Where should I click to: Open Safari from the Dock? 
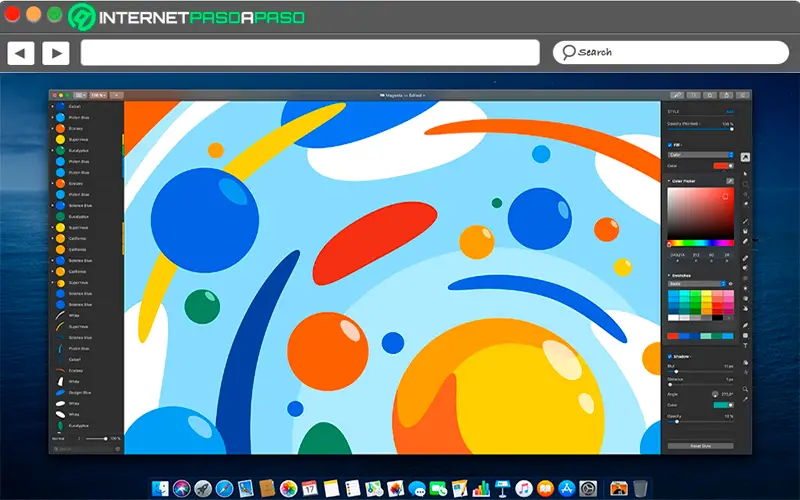click(224, 489)
